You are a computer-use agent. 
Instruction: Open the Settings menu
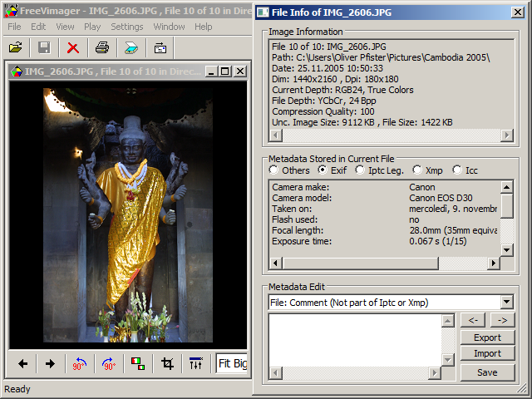coord(127,27)
